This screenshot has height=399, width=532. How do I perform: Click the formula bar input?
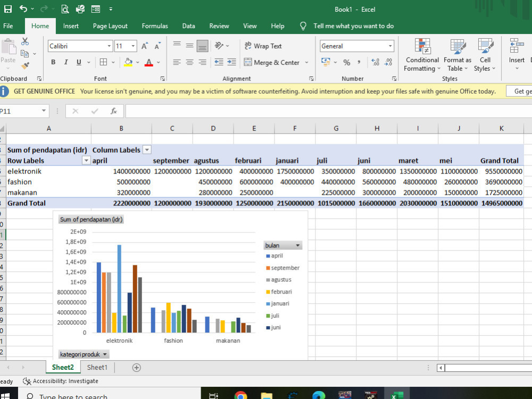pyautogui.click(x=328, y=111)
